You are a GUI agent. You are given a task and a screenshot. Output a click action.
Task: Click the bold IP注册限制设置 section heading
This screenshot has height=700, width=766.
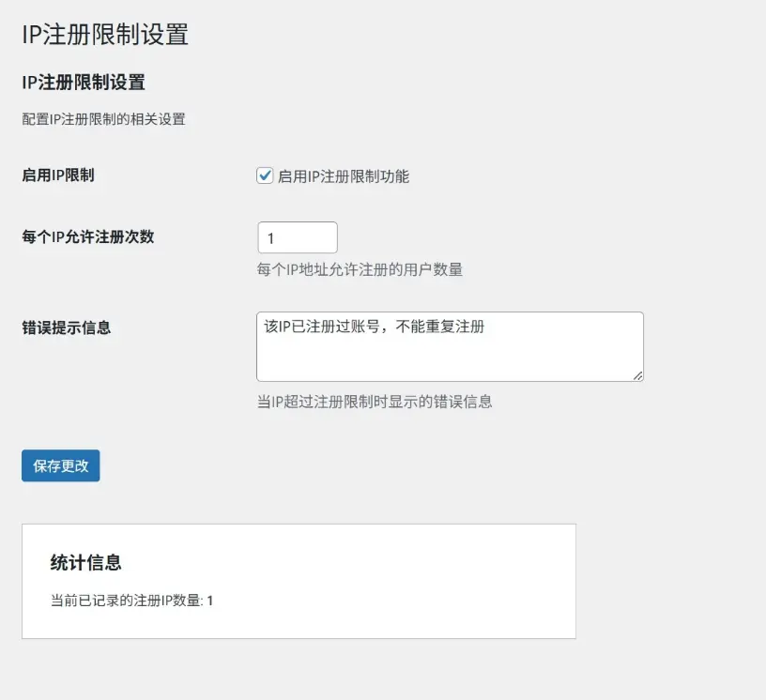84,83
